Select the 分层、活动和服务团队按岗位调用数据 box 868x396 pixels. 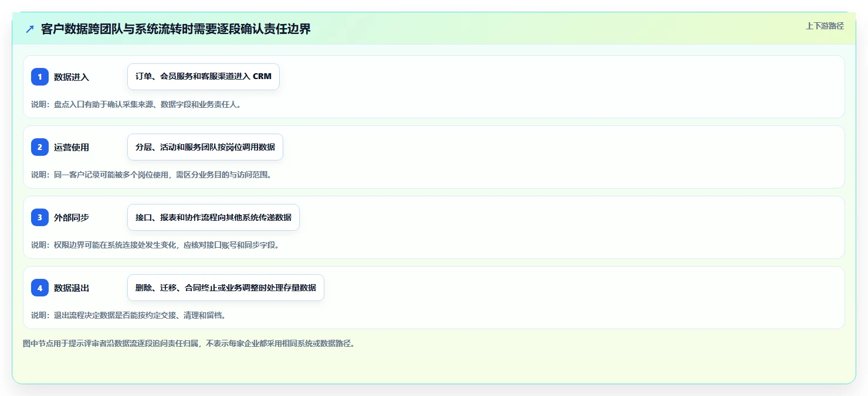pos(205,147)
